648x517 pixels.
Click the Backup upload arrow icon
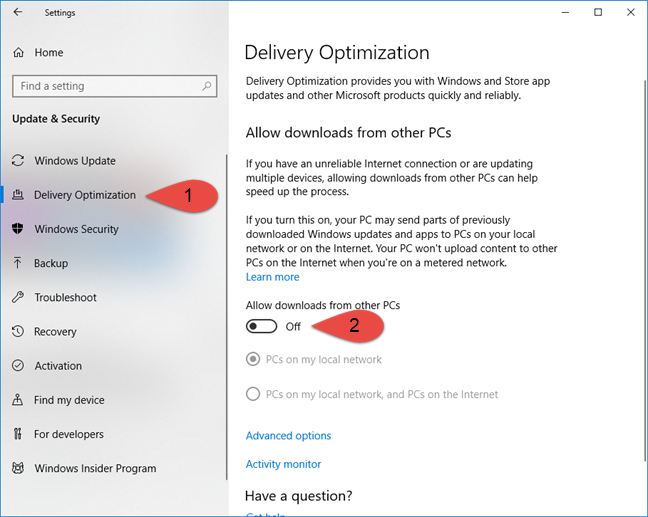[x=18, y=263]
